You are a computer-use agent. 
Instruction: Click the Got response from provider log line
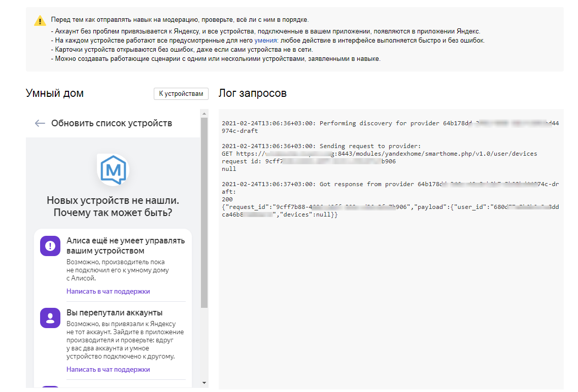click(x=390, y=188)
